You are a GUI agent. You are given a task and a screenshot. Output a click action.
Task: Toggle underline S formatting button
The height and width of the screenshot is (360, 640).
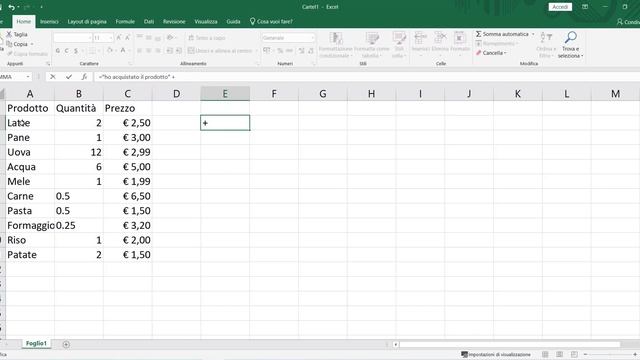76,51
